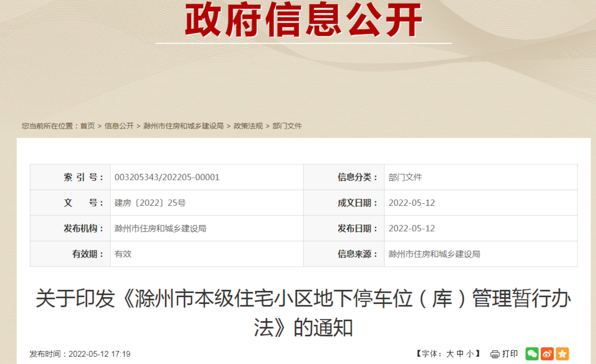Open 政策法规 breadcrumb link
This screenshot has height=364, width=596.
tap(248, 126)
